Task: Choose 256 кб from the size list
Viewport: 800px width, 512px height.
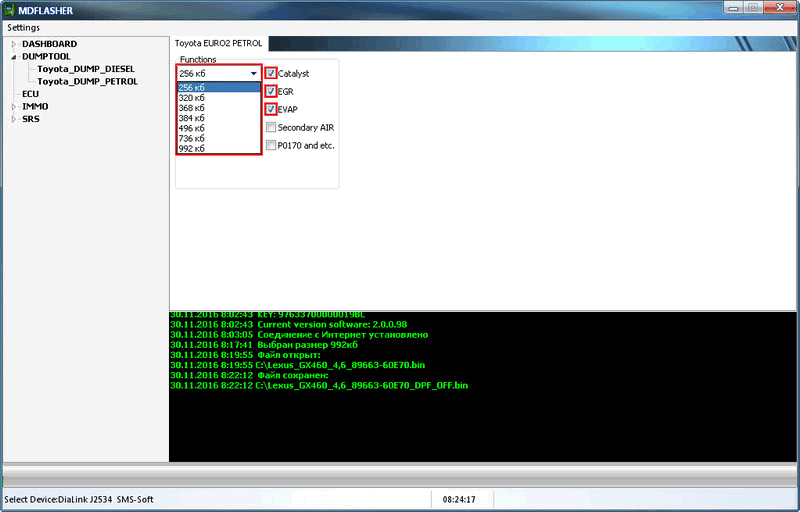Action: click(218, 88)
